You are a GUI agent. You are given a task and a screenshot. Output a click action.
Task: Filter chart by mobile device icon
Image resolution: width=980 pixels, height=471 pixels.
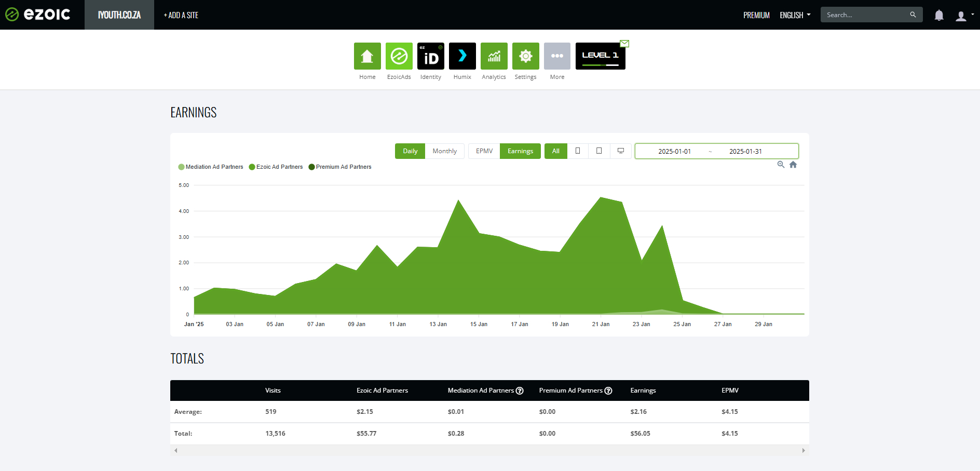click(x=578, y=151)
